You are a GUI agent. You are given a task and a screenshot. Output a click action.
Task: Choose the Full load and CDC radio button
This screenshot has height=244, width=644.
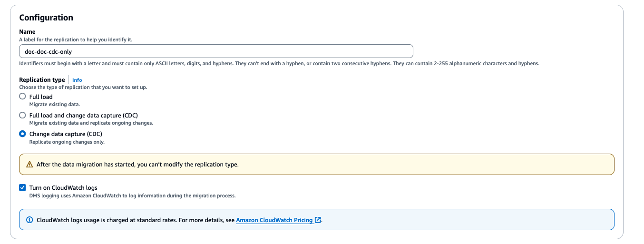click(x=22, y=115)
